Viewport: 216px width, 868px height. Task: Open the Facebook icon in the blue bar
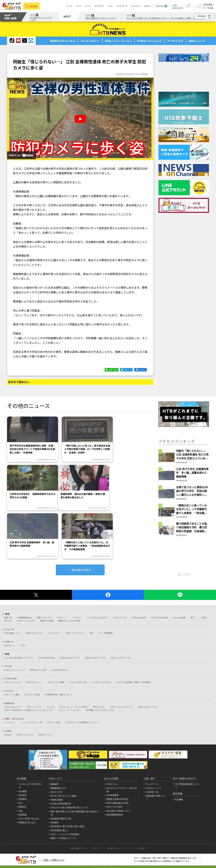tap(31, 40)
